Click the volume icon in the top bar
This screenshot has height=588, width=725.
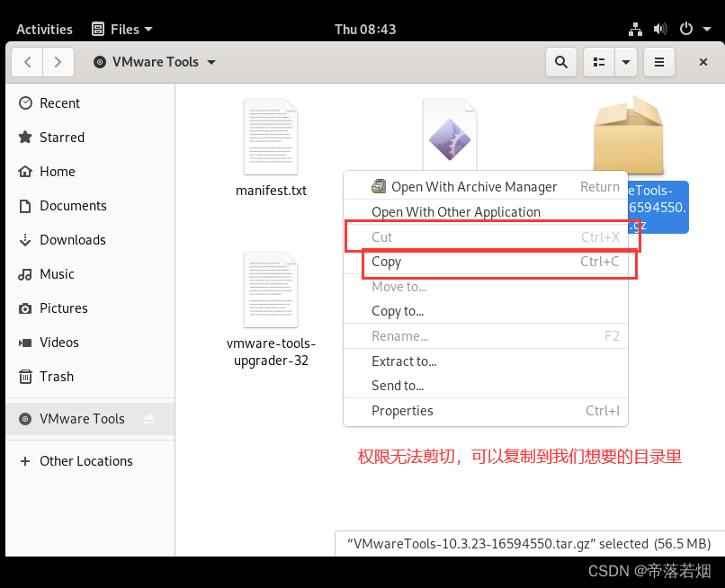click(x=660, y=29)
